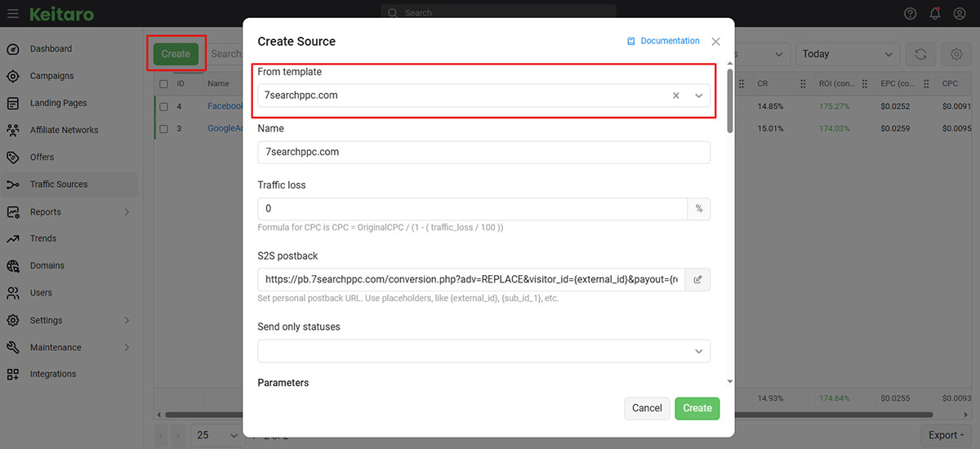The height and width of the screenshot is (449, 980).
Task: Expand the Reports submenu chevron
Action: pyautogui.click(x=127, y=211)
